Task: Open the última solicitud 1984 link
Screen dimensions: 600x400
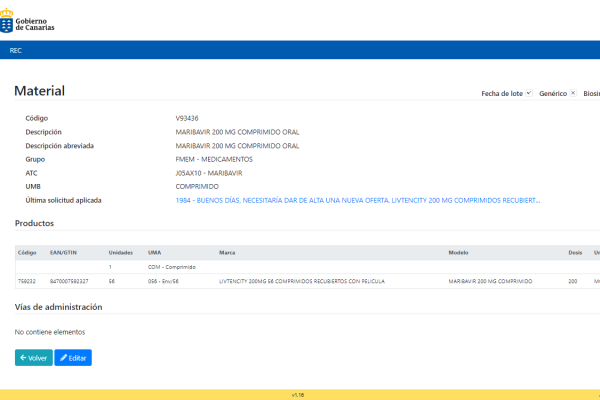Action: tap(357, 200)
